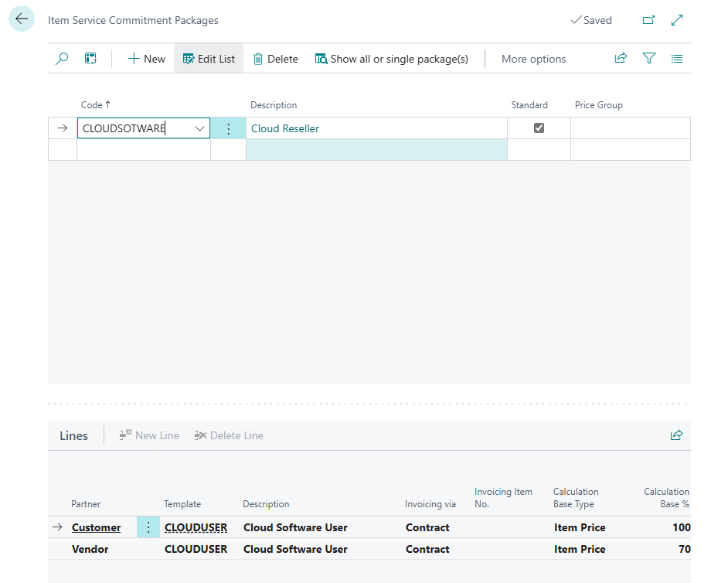Image resolution: width=728 pixels, height=583 pixels.
Task: Click Show all or single package(s)
Action: click(391, 59)
